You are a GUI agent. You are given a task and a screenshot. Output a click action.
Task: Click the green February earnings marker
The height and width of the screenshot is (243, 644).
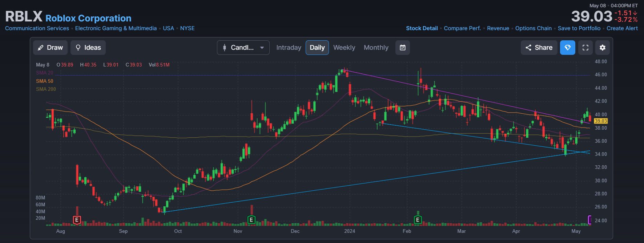(x=418, y=220)
